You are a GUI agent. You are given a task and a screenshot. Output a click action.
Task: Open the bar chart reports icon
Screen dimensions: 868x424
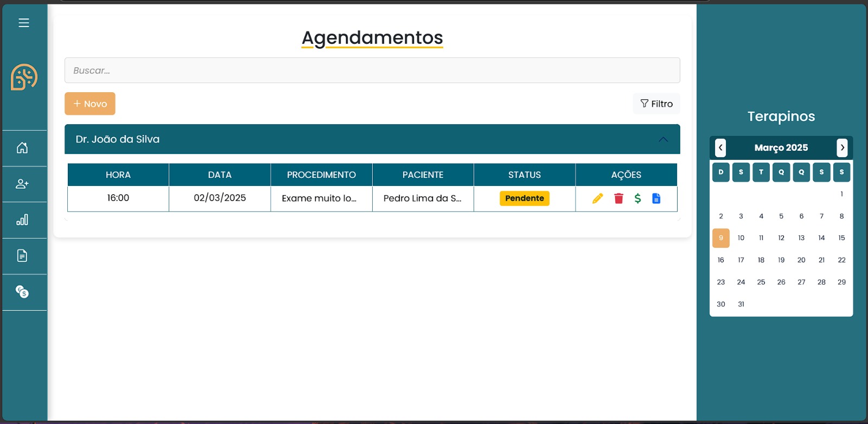point(22,220)
